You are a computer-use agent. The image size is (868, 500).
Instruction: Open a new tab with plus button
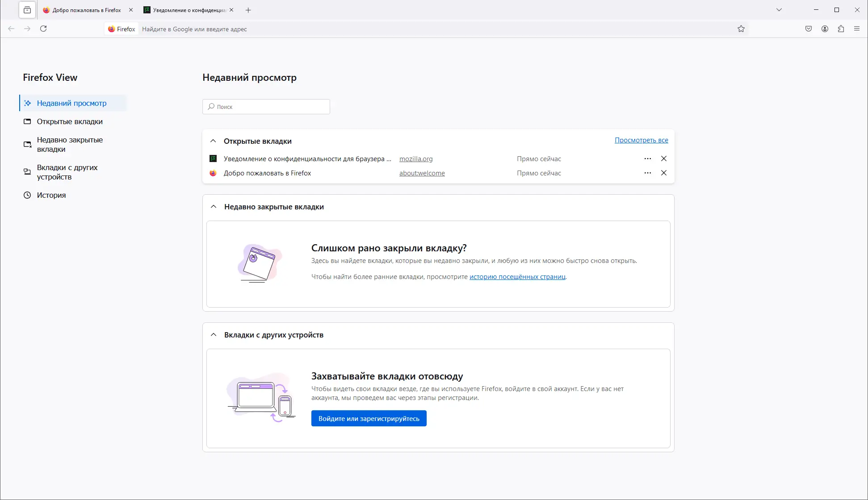(248, 10)
